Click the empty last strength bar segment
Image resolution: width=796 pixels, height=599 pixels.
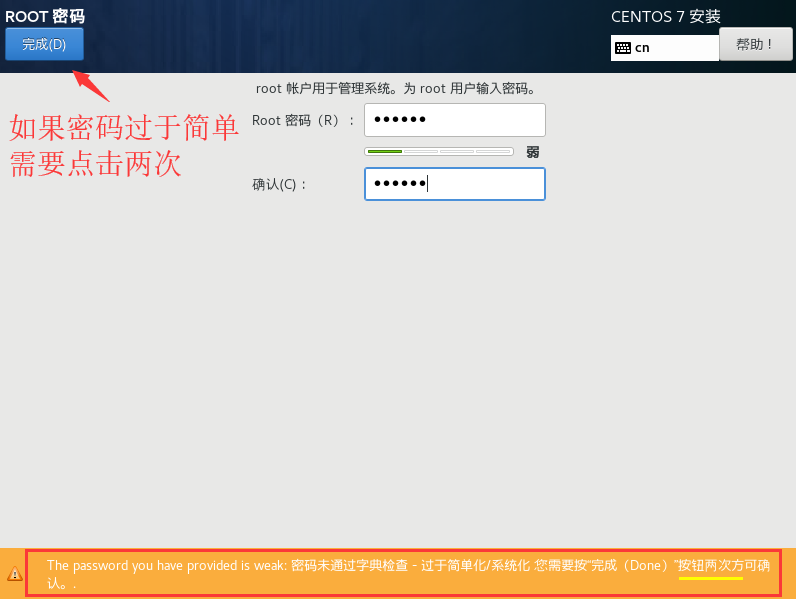(x=493, y=152)
